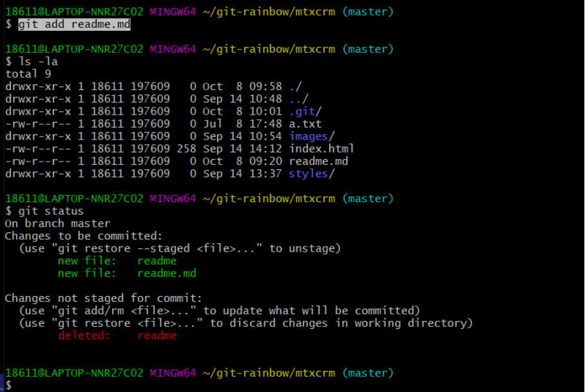Click 'readme.md' in the ls listing
This screenshot has width=585, height=392.
click(x=318, y=161)
